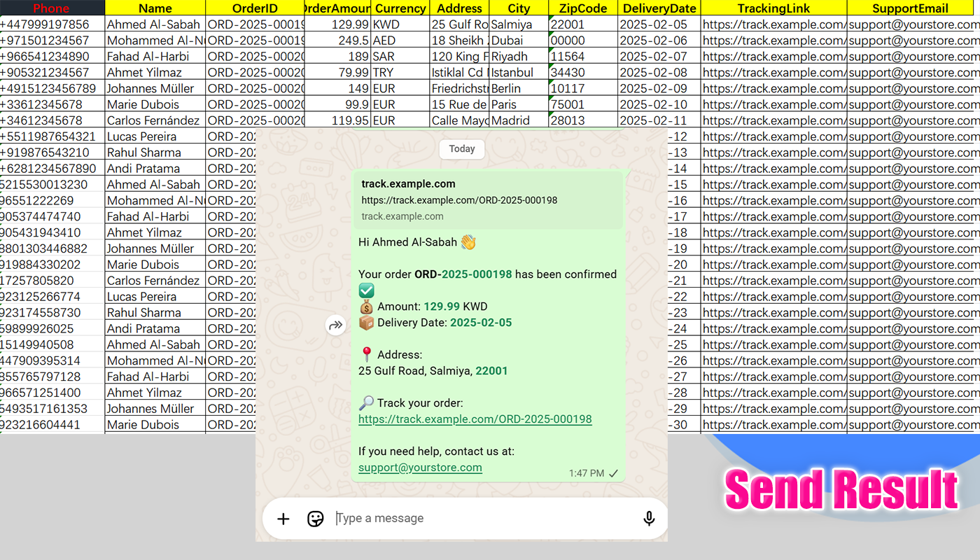Viewport: 980px width, 560px height.
Task: Start a voice message with microphone icon
Action: click(649, 519)
